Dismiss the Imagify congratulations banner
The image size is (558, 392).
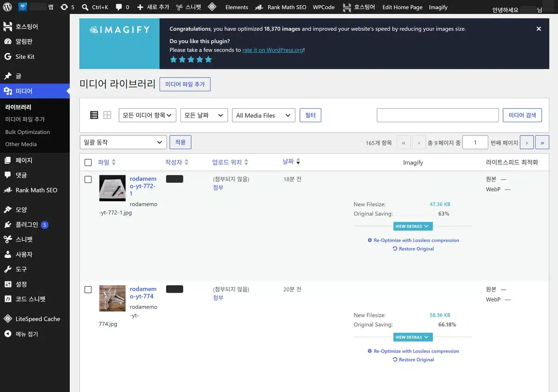click(538, 29)
